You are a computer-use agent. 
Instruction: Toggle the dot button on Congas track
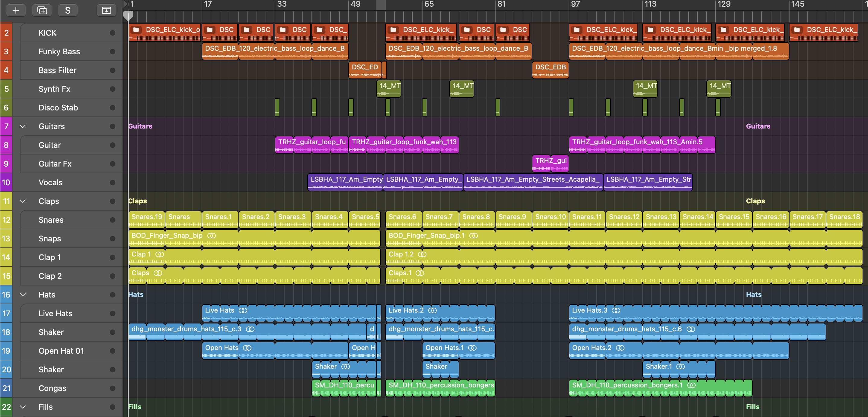pyautogui.click(x=113, y=388)
